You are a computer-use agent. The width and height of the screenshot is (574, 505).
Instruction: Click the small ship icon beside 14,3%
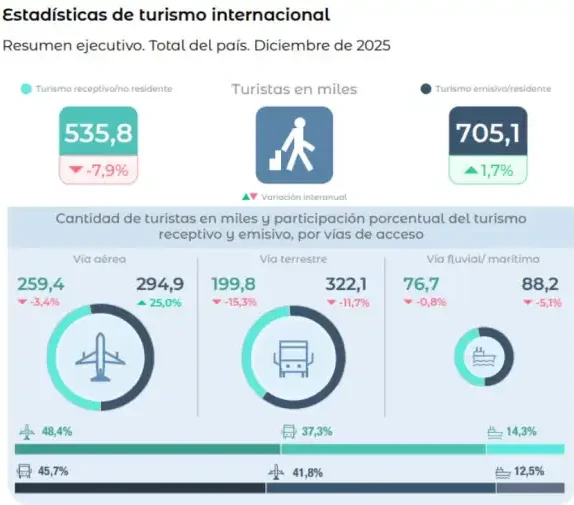(495, 432)
